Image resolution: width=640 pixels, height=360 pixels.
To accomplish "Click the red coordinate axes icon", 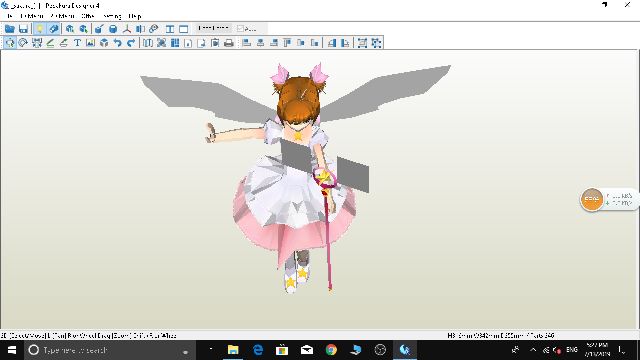I will (127, 29).
